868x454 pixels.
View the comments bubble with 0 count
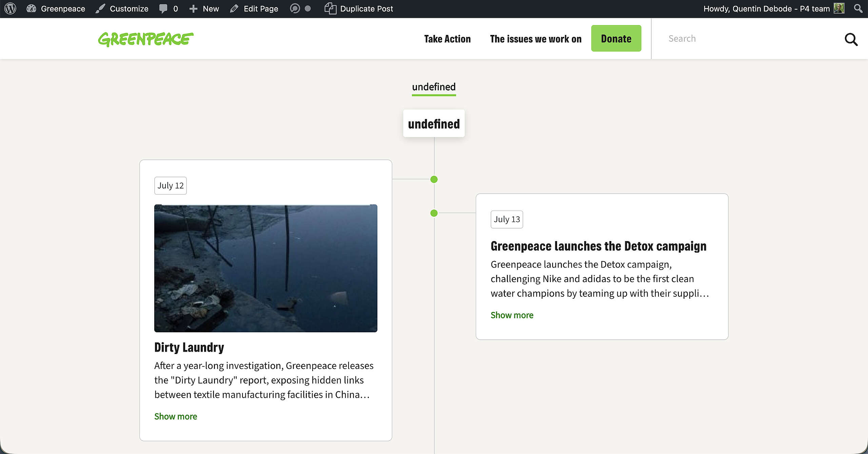tap(169, 8)
